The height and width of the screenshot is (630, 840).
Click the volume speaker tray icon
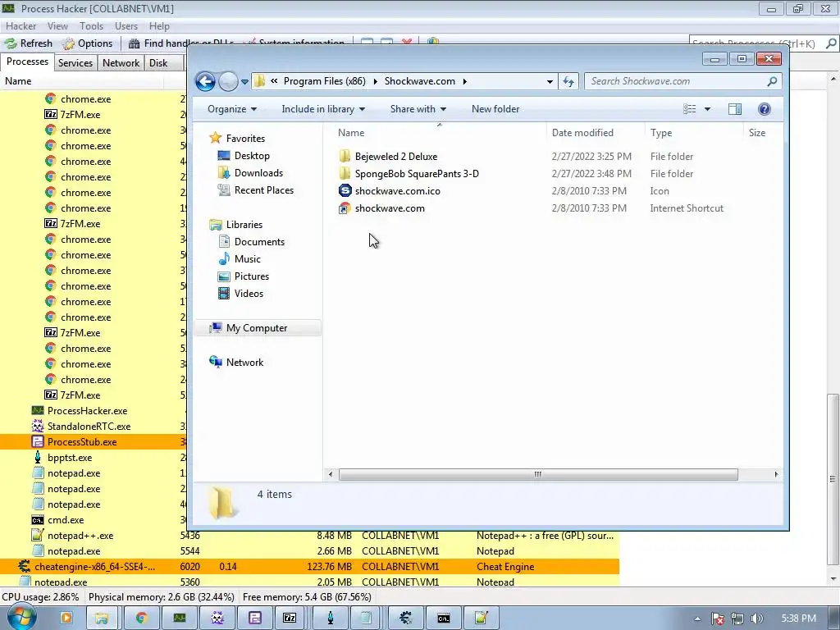(x=757, y=619)
